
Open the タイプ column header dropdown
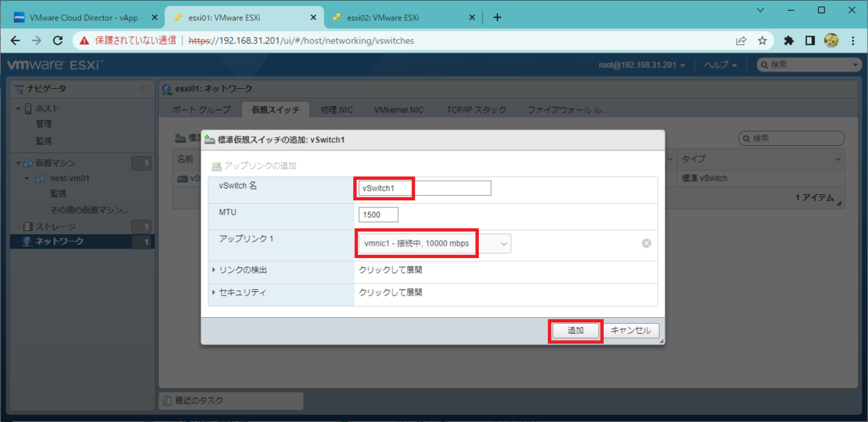click(x=838, y=158)
